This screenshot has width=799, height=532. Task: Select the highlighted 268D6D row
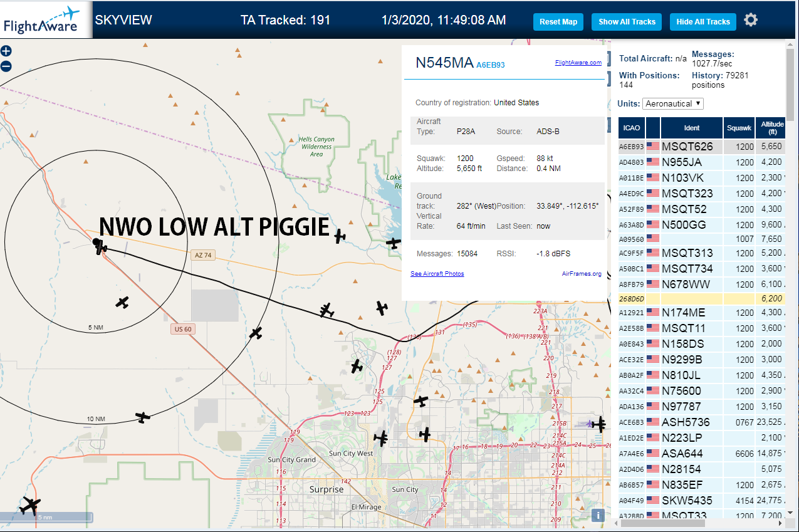(x=702, y=299)
